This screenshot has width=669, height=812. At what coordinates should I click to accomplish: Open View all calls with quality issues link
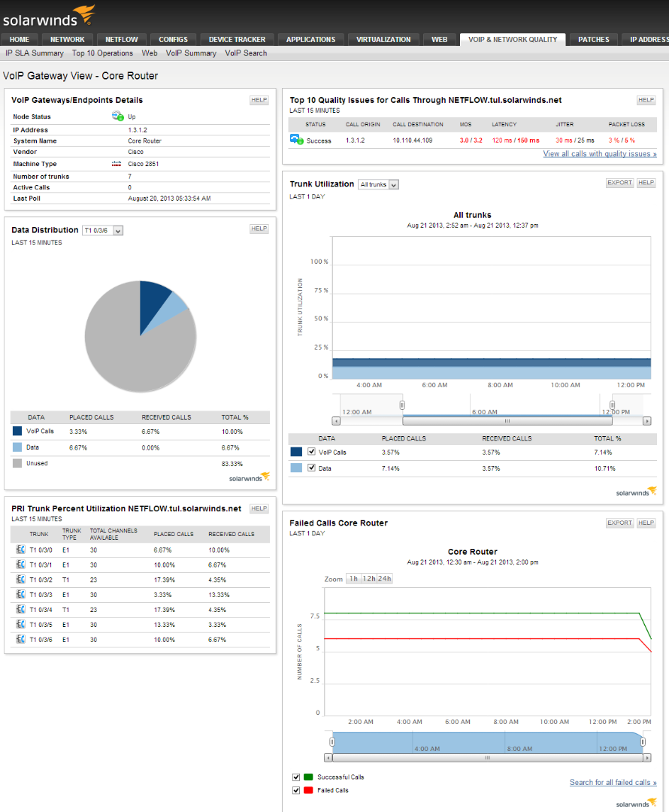coord(600,154)
